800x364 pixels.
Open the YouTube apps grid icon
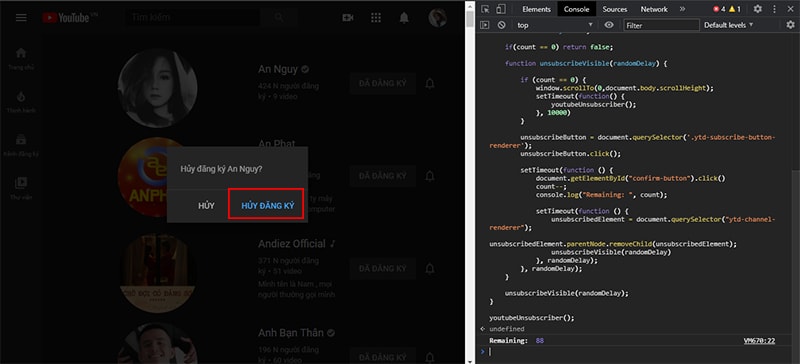376,18
